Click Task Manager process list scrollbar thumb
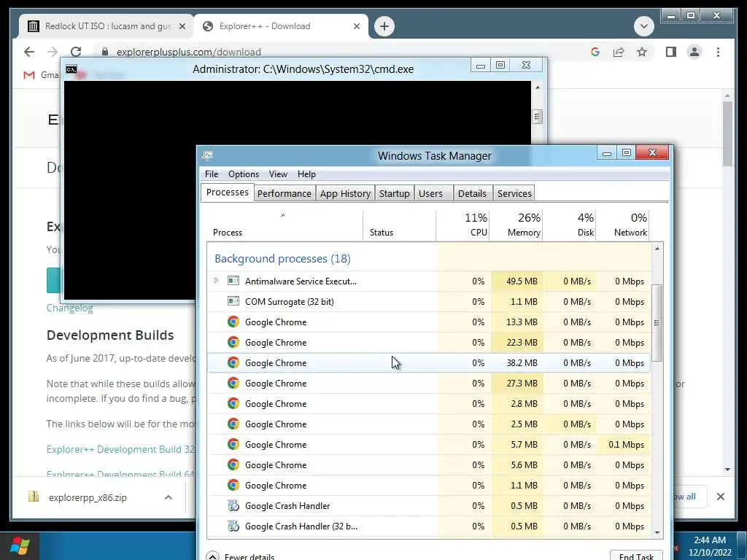The image size is (747, 560). click(657, 323)
